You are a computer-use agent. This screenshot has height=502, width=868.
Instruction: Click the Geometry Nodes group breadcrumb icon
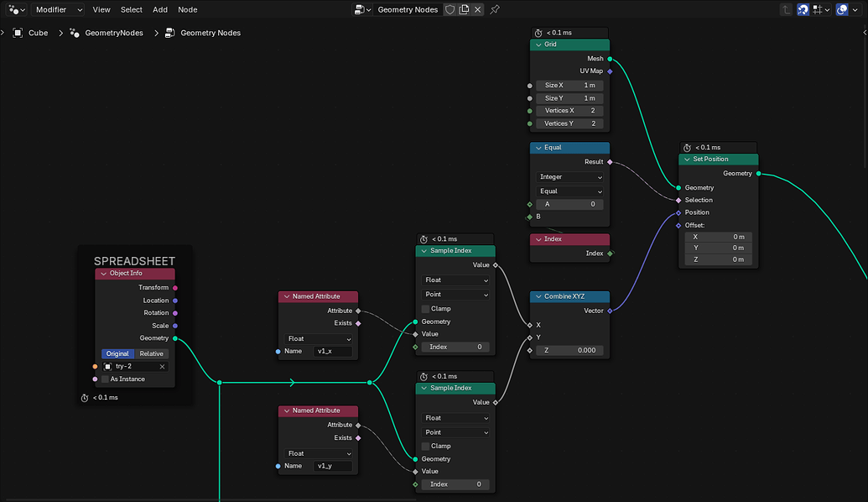click(x=170, y=33)
